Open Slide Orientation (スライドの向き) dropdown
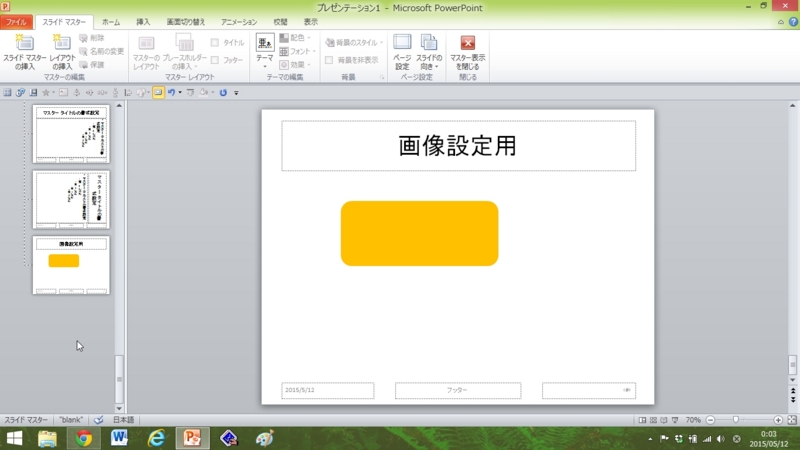This screenshot has height=450, width=800. tap(429, 52)
